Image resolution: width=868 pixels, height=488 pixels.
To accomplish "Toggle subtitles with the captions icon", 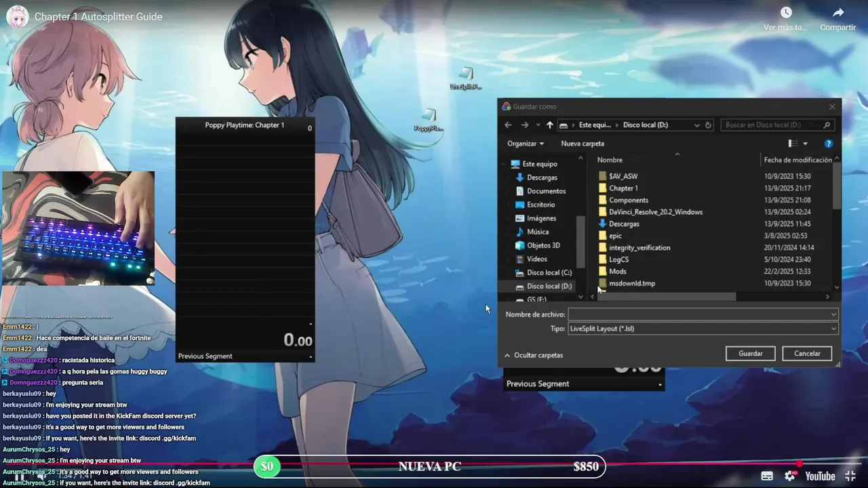I will click(x=767, y=476).
